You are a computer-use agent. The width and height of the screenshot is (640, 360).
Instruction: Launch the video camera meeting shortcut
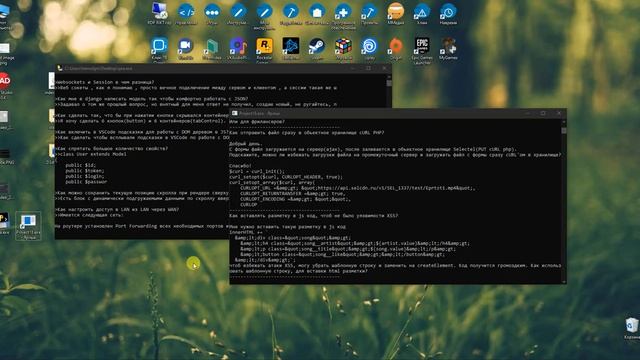[x=186, y=46]
